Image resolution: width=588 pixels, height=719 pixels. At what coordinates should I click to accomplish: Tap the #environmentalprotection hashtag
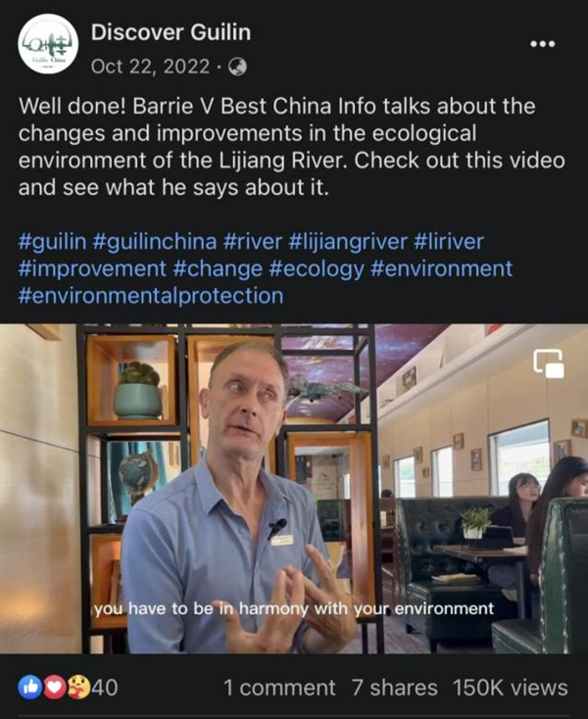click(x=151, y=296)
